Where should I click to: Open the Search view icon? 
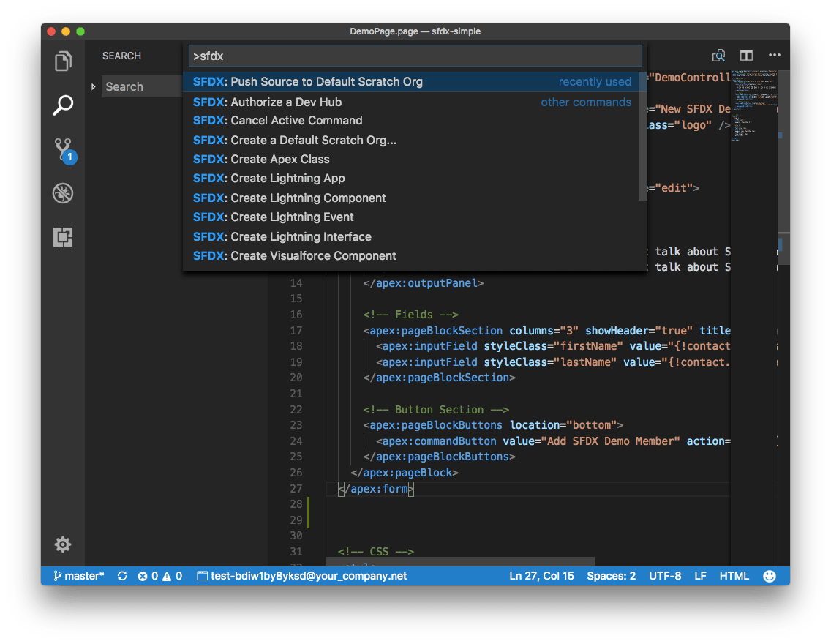(x=63, y=105)
